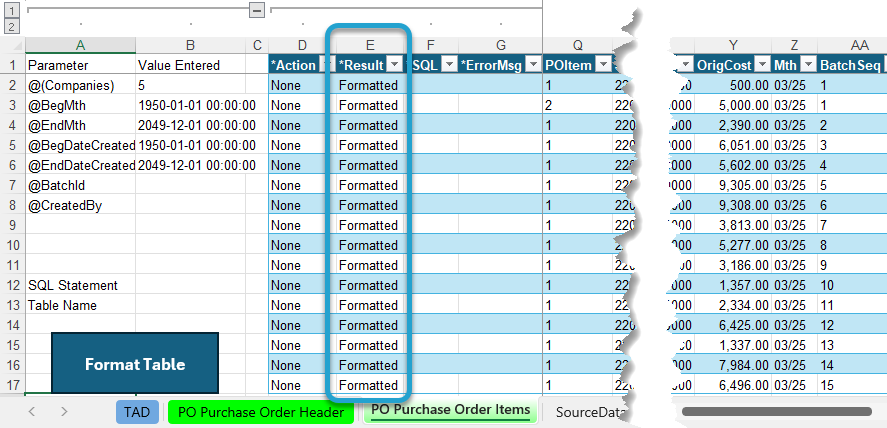
Task: Open the Mth column filter dropdown
Action: [809, 65]
